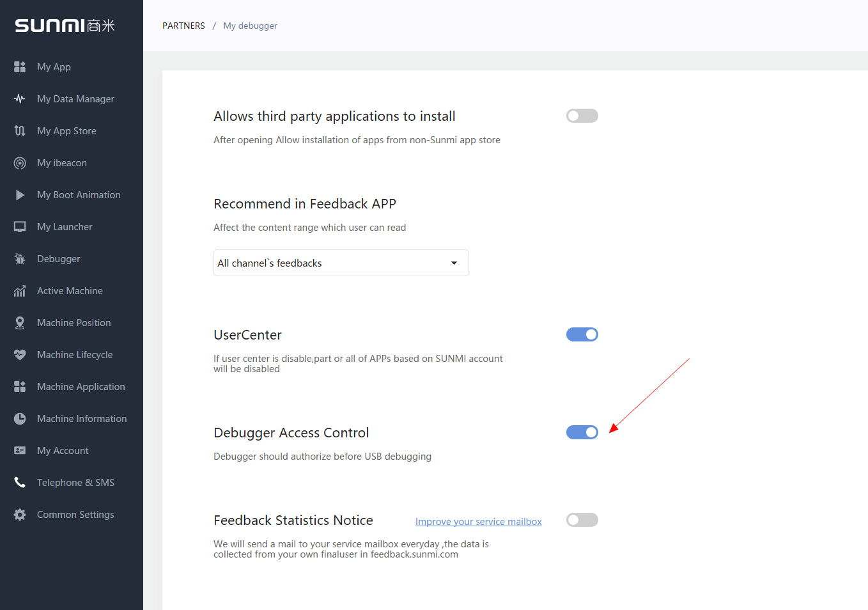
Task: Click the dropdown arrow in feedback selector
Action: pyautogui.click(x=454, y=263)
